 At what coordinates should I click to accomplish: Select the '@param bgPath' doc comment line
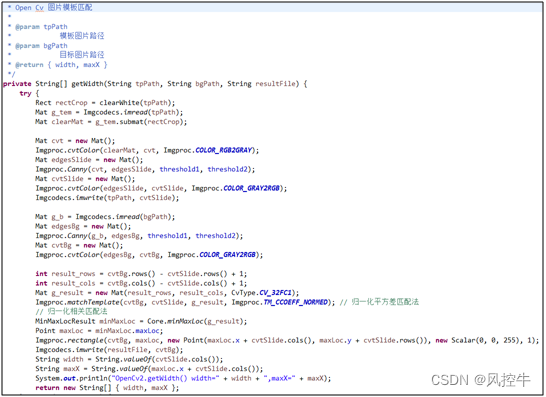[38, 46]
